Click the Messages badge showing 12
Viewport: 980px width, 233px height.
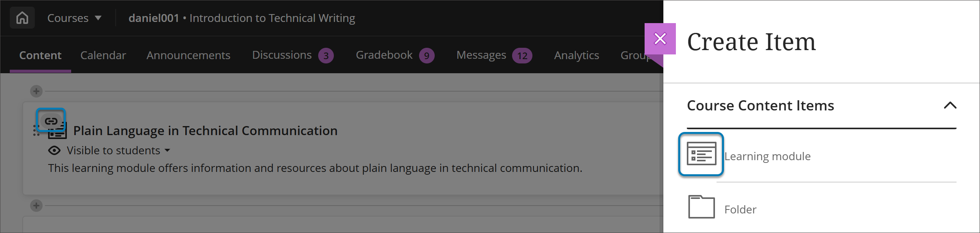pyautogui.click(x=522, y=56)
